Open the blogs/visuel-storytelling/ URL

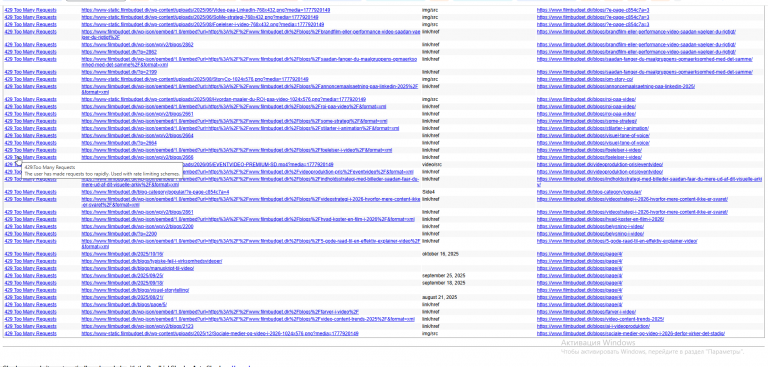135,290
